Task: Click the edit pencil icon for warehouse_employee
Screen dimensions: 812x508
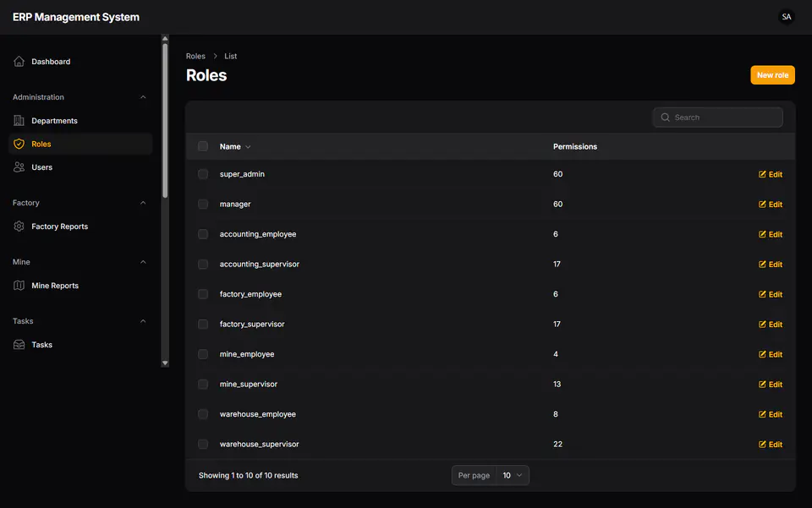Action: click(x=762, y=414)
